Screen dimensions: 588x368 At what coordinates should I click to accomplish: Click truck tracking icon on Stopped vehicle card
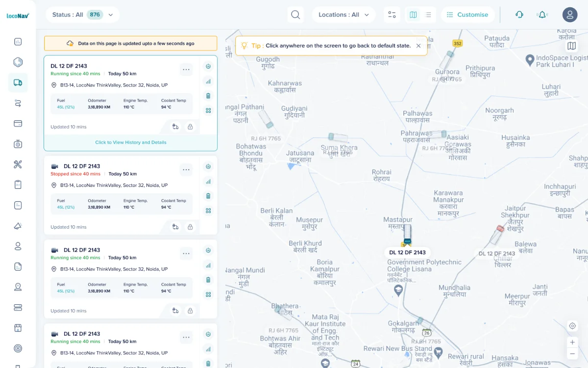(x=175, y=227)
